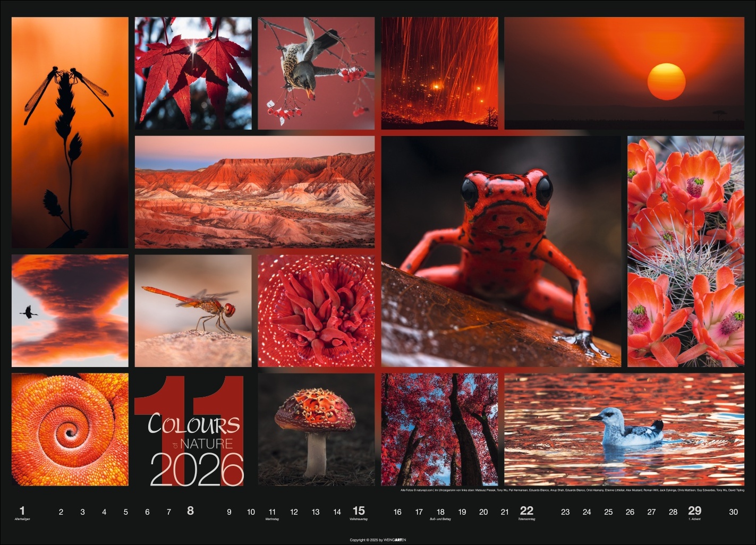Click the red fly agaric mushroom photo

point(316,429)
